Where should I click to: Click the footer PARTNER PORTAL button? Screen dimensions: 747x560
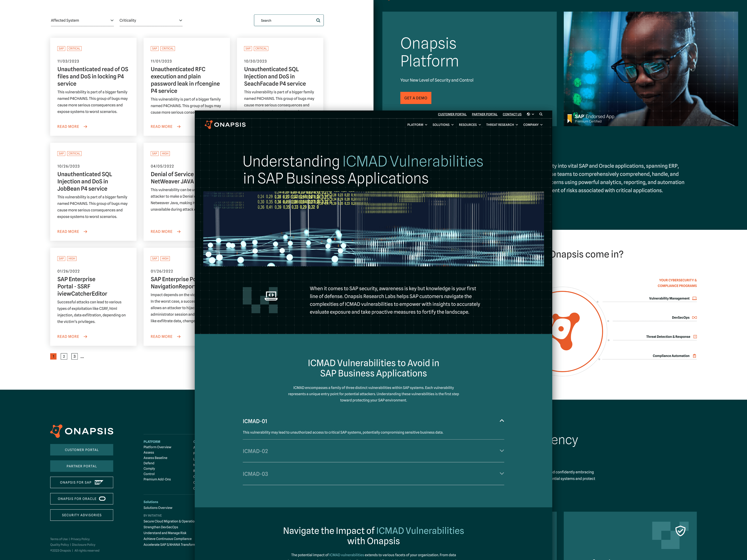point(82,466)
